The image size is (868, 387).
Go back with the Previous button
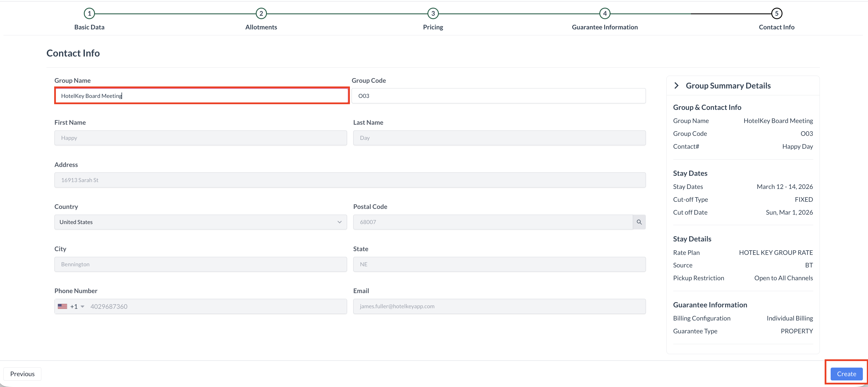pyautogui.click(x=22, y=374)
